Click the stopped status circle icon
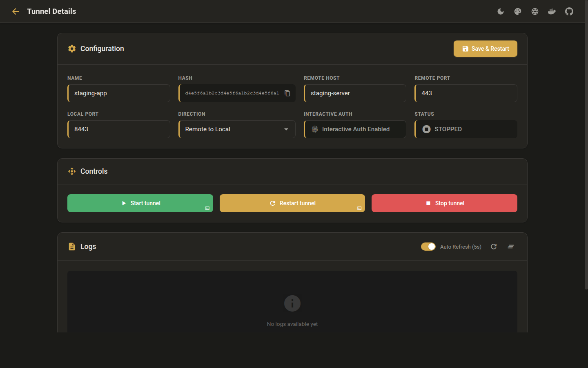This screenshot has width=588, height=368. coord(426,129)
